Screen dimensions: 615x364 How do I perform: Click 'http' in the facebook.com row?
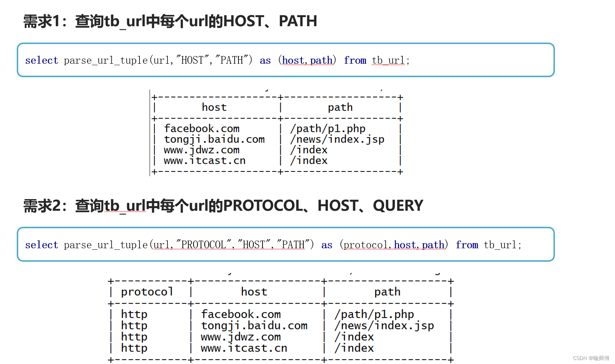(x=134, y=314)
